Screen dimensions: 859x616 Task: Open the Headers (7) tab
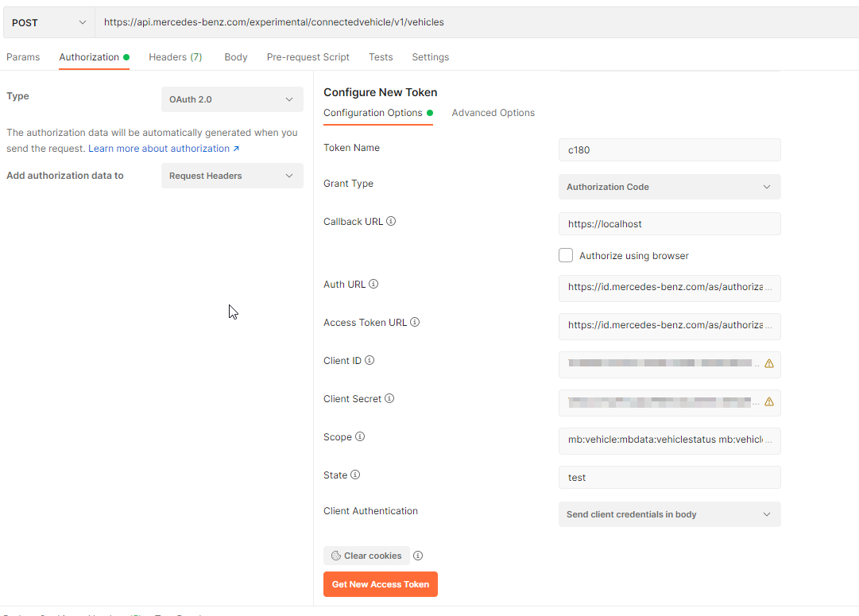[x=176, y=57]
